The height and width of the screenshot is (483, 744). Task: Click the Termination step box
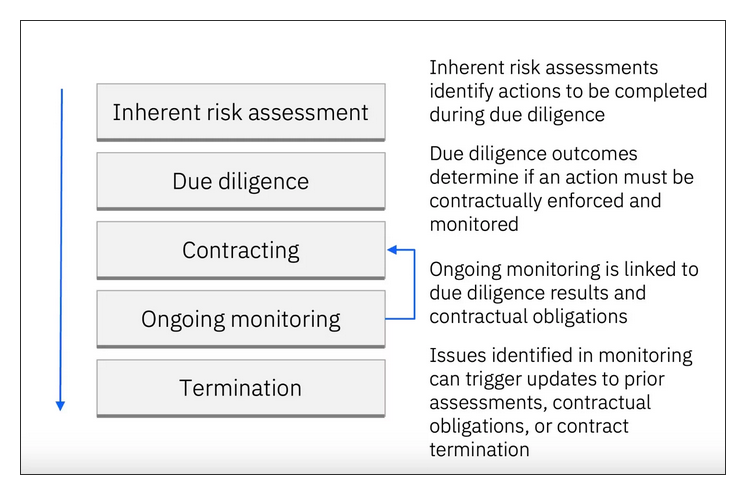point(240,387)
